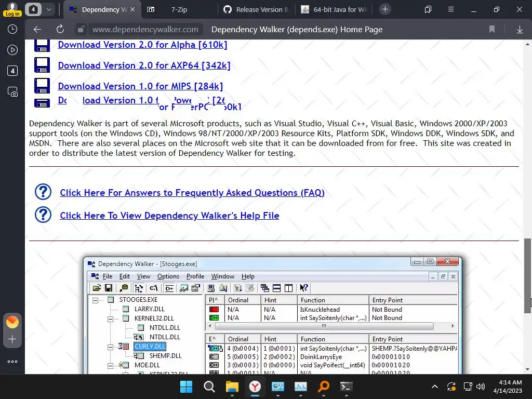The width and height of the screenshot is (532, 399).
Task: Click the page scrollbar up arrow
Action: click(x=528, y=44)
